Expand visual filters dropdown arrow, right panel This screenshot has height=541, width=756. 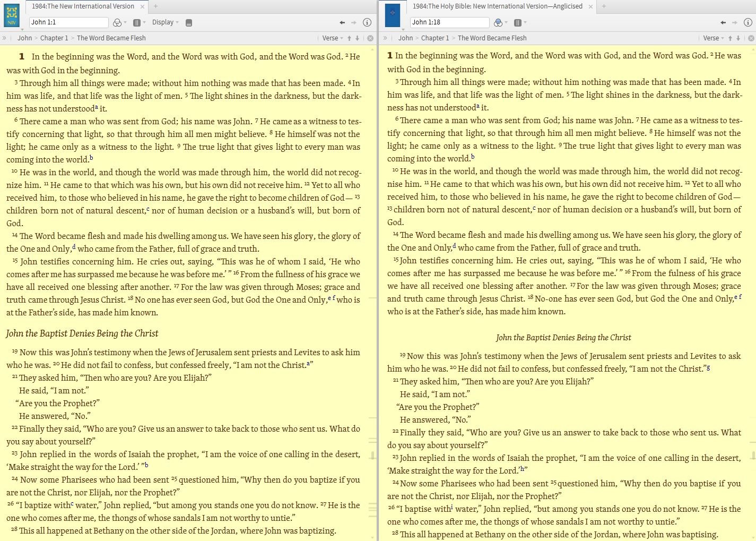506,23
